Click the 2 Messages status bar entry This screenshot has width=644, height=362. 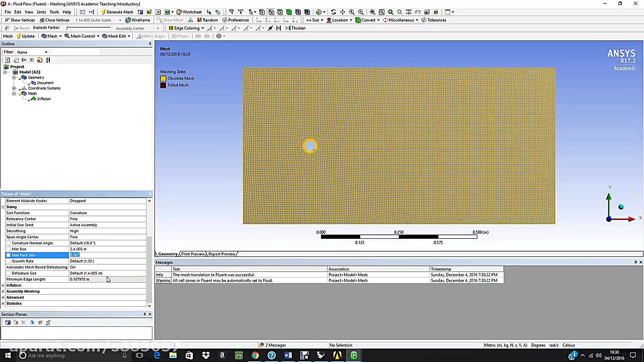[x=273, y=345]
